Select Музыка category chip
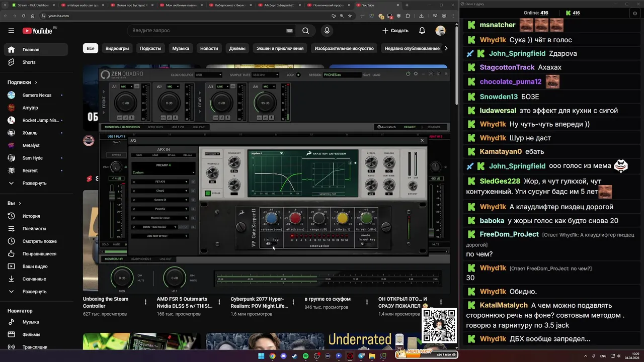 [181, 49]
